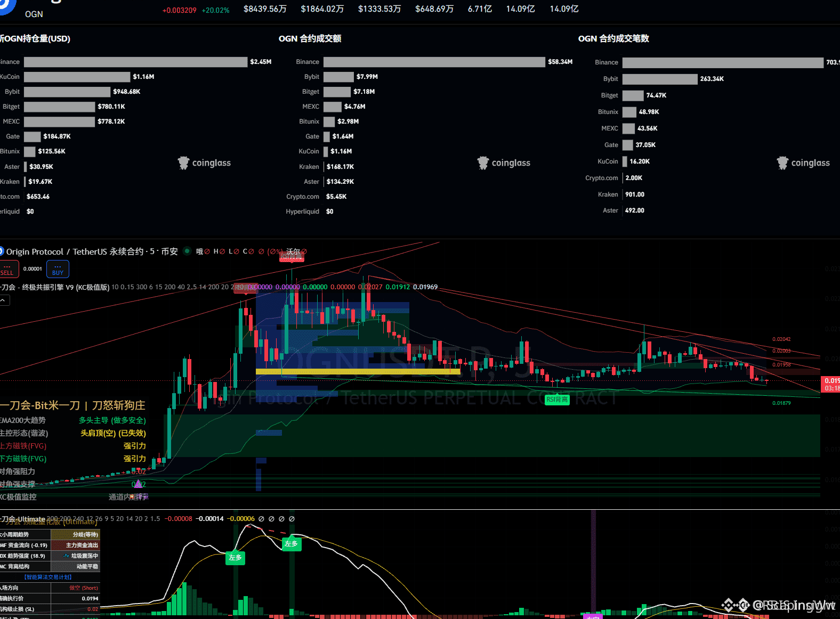
Task: Click the 做空 (Short) direction cell
Action: pos(75,588)
